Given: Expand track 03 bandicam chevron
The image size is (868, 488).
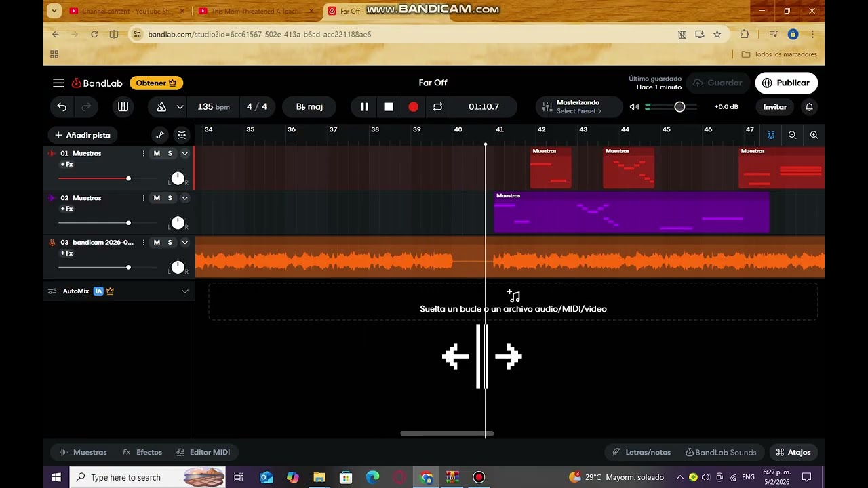Looking at the screenshot, I should (x=184, y=242).
